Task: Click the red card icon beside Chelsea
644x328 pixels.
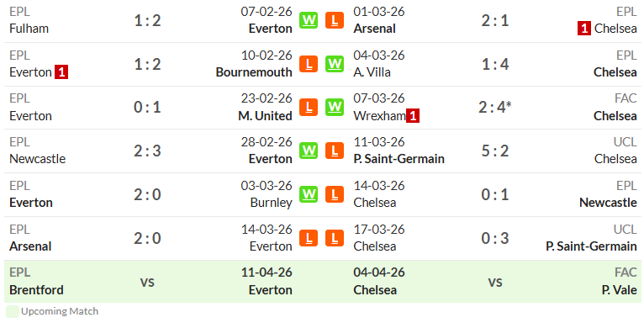Action: [584, 29]
